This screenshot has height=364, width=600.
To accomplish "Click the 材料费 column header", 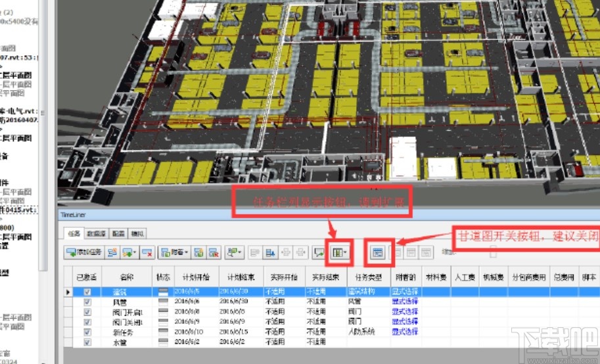I will click(x=436, y=277).
